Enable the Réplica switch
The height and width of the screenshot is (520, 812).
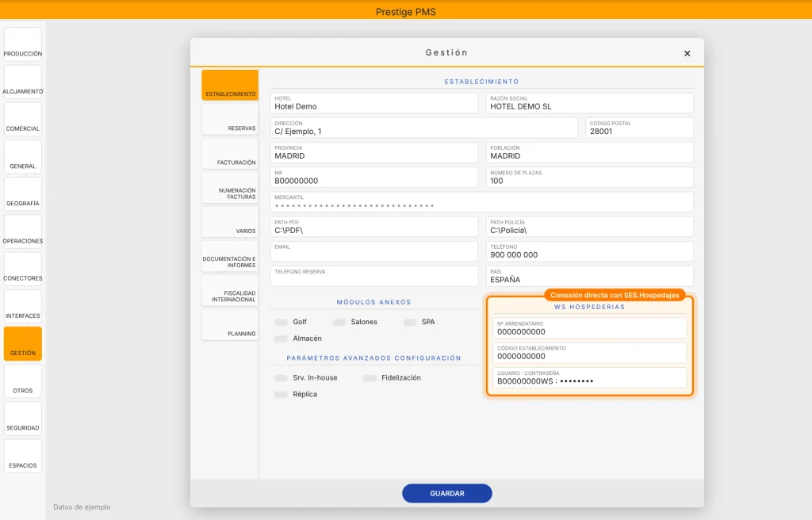(282, 395)
